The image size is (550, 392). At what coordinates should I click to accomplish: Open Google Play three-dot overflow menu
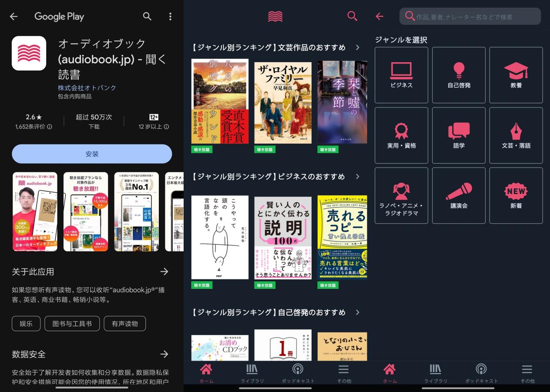pos(170,17)
